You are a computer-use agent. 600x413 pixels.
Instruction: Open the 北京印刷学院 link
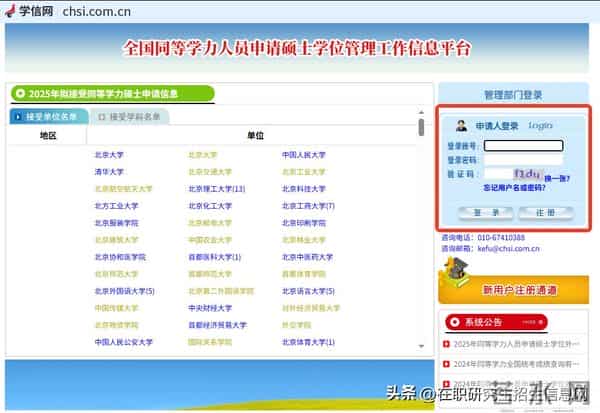pyautogui.click(x=303, y=223)
